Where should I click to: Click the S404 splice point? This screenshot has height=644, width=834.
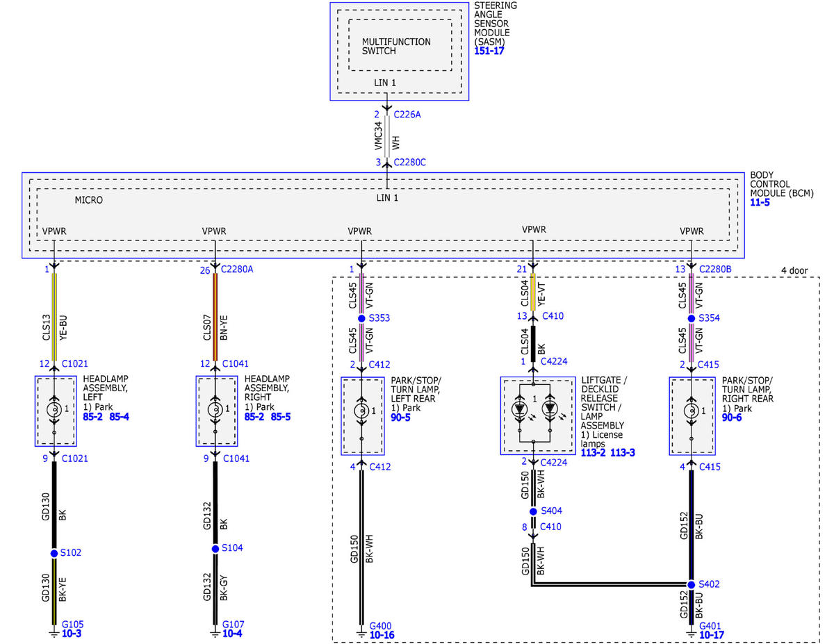tap(533, 511)
